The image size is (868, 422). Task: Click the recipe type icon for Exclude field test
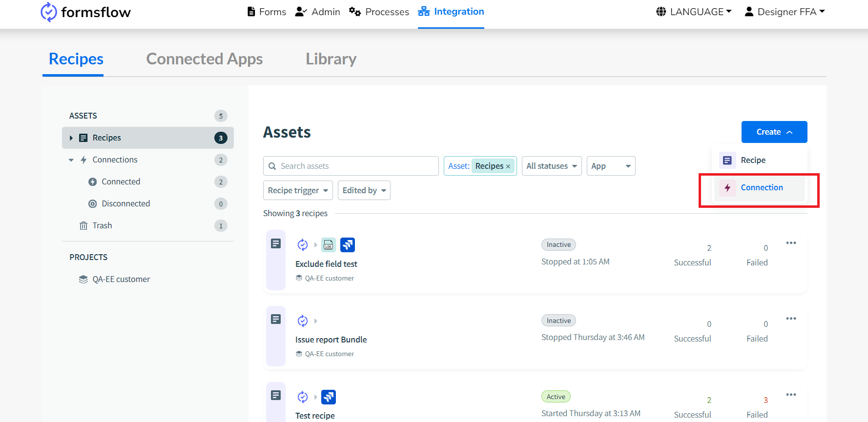[276, 243]
